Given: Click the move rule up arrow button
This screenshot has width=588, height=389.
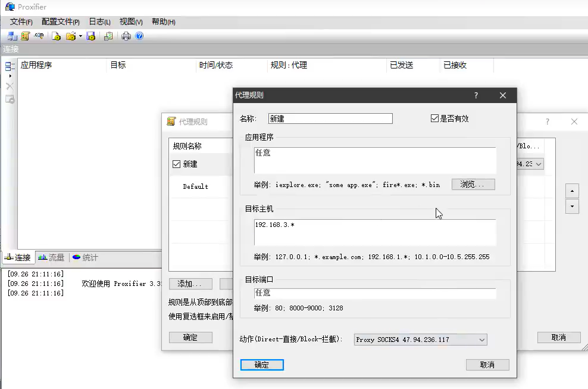Looking at the screenshot, I should 571,191.
